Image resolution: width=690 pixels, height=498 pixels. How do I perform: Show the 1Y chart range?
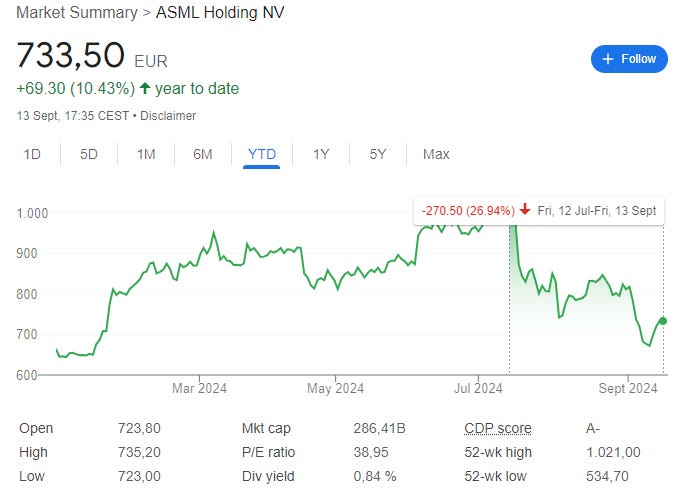[321, 154]
